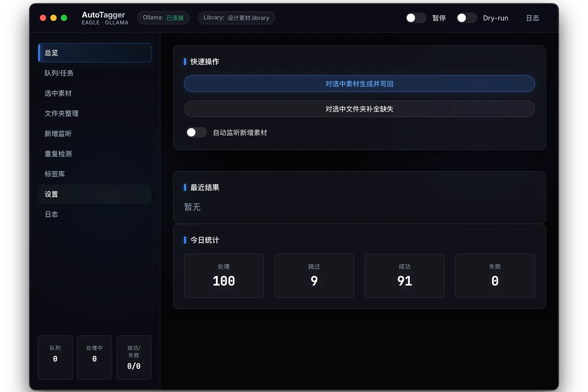Viewport: 588px width, 392px height.
Task: Browse the 标签库 section
Action: click(x=55, y=174)
